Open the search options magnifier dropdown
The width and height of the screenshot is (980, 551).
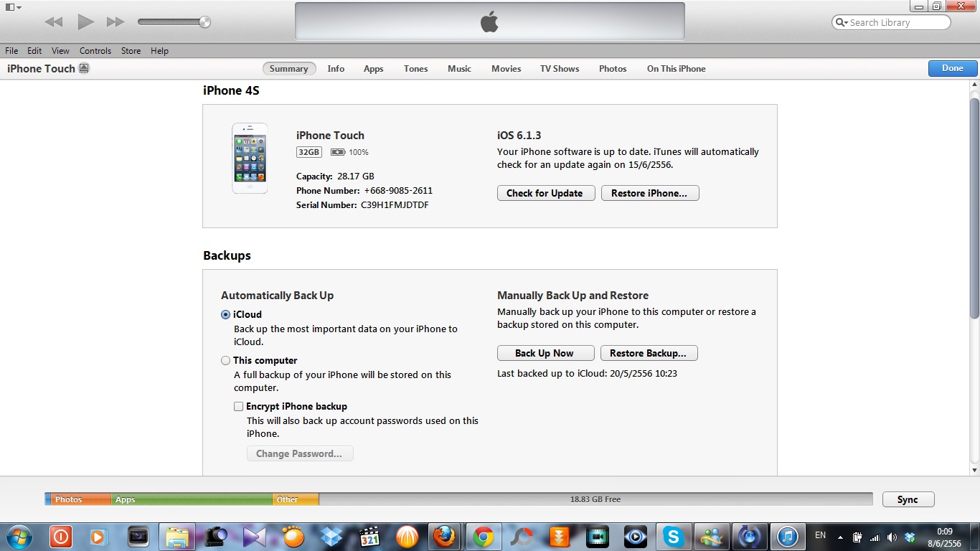[x=841, y=22]
